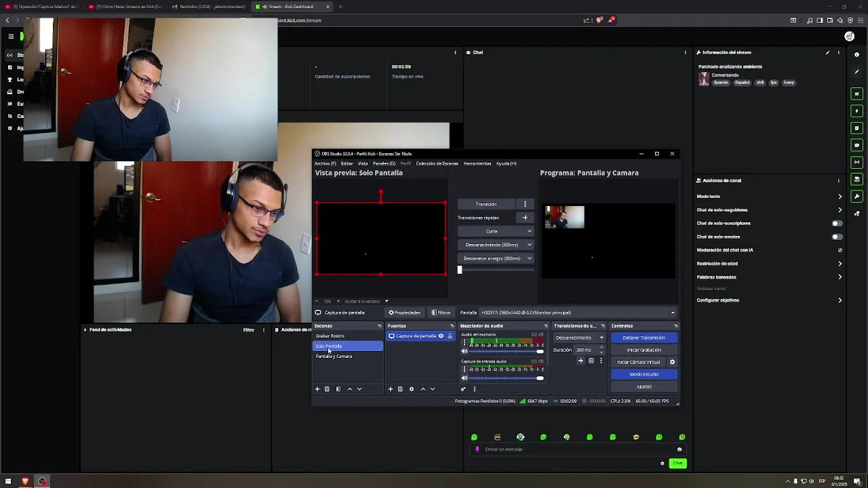868x488 pixels.
Task: Toggle lock on Captura de pantalla source
Action: (x=449, y=336)
